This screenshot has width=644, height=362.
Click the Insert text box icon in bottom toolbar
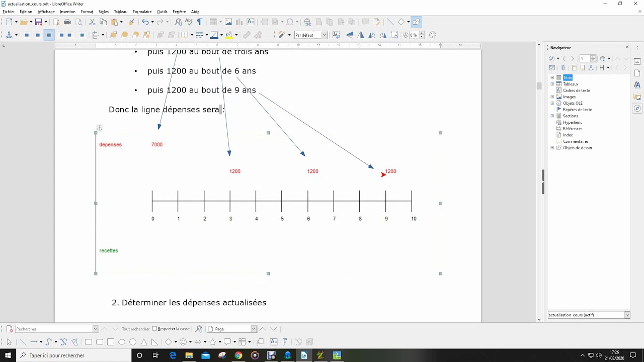(274, 342)
